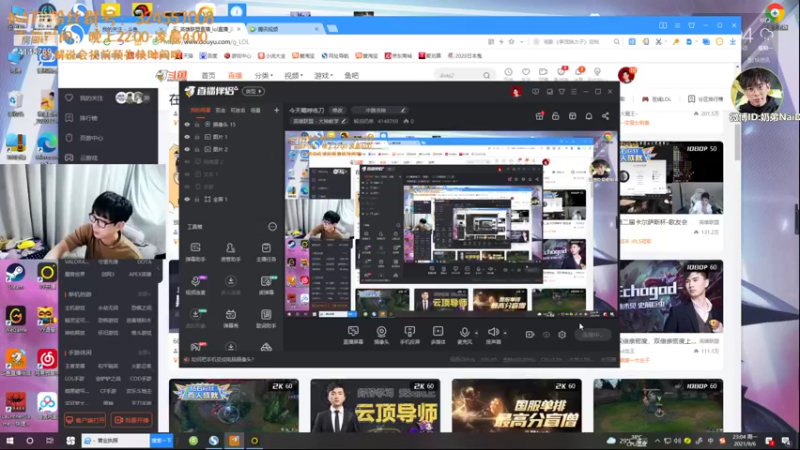Open 读弹幕 read-danmaku tool

(266, 285)
